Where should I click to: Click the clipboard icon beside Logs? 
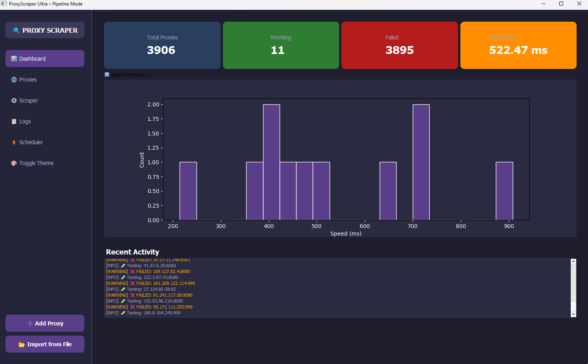pos(14,121)
